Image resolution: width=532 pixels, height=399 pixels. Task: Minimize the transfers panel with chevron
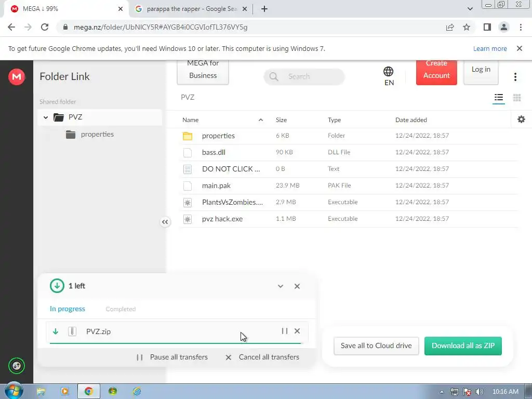280,286
